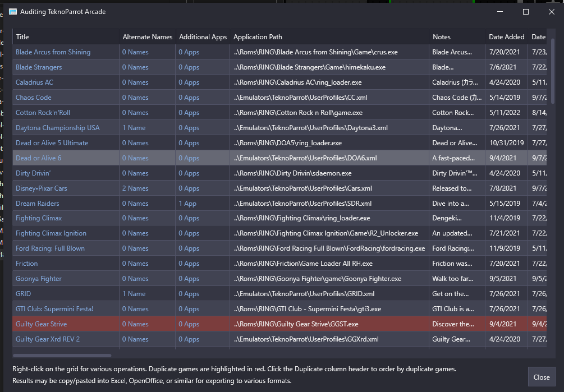Click the SDR.xml application path cell
The height and width of the screenshot is (392, 564).
click(329, 203)
